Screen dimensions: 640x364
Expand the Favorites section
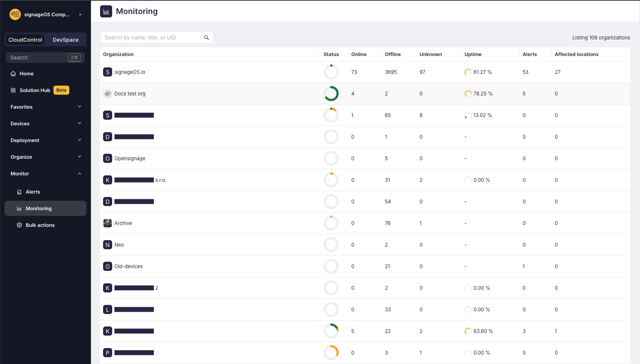[x=45, y=107]
